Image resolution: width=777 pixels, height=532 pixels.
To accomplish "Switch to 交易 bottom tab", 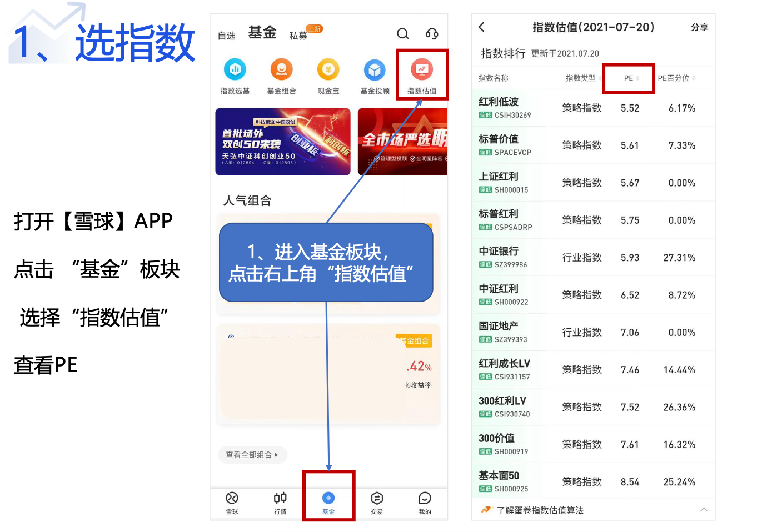I will coord(377,503).
